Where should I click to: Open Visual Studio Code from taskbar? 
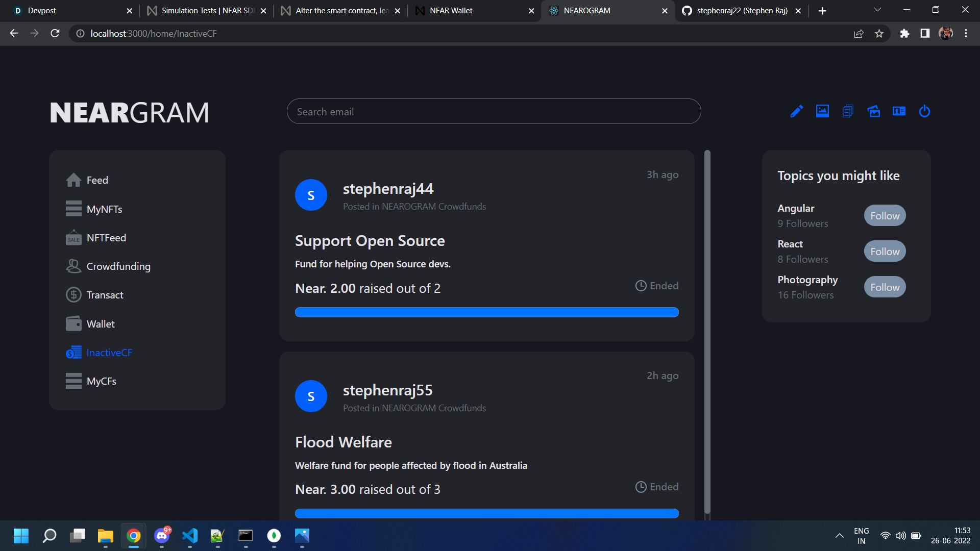pyautogui.click(x=190, y=536)
